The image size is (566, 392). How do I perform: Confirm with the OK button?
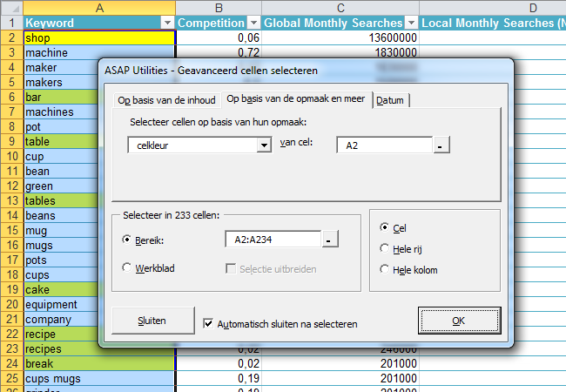point(459,321)
